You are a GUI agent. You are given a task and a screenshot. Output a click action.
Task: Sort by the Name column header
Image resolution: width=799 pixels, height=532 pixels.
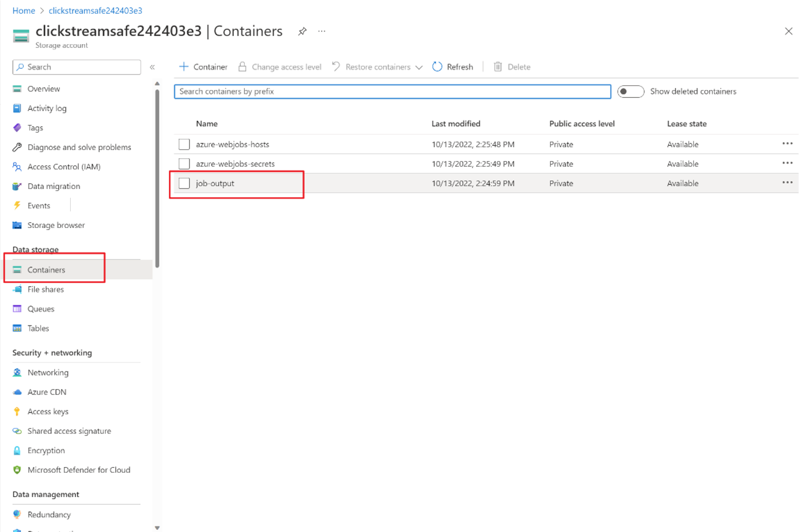[207, 124]
